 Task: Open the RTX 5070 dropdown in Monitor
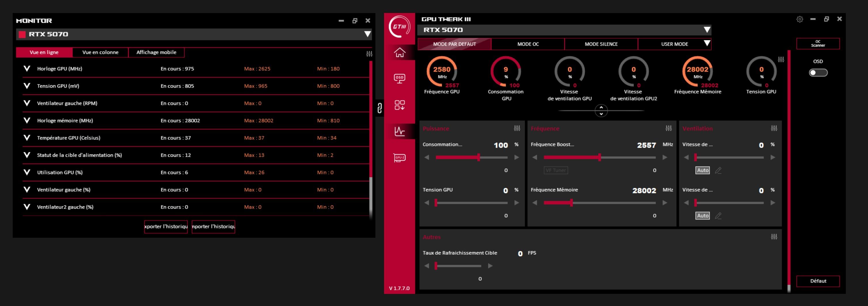(x=367, y=34)
